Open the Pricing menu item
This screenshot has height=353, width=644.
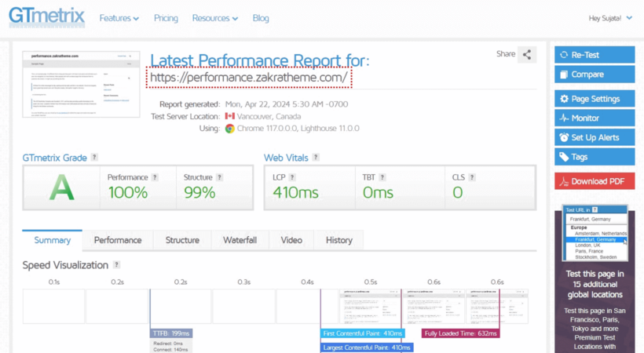166,18
